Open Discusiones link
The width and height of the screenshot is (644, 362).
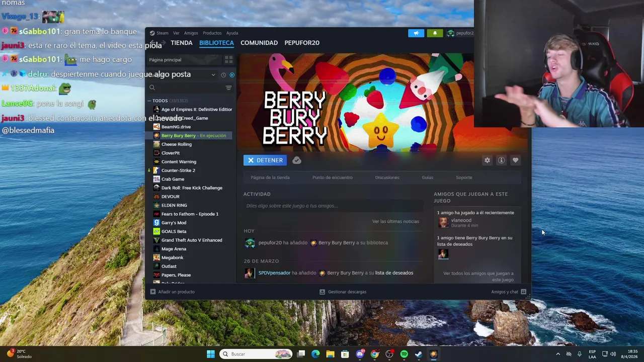[387, 177]
